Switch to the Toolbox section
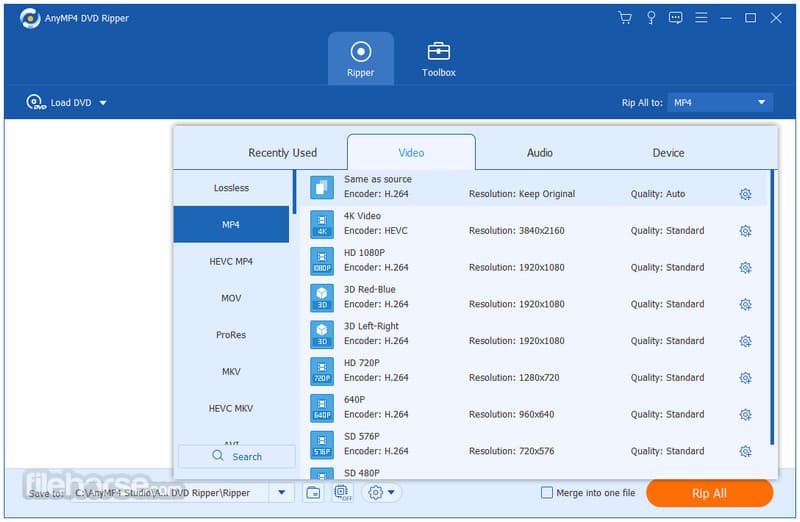Image resolution: width=800 pixels, height=522 pixels. (438, 59)
